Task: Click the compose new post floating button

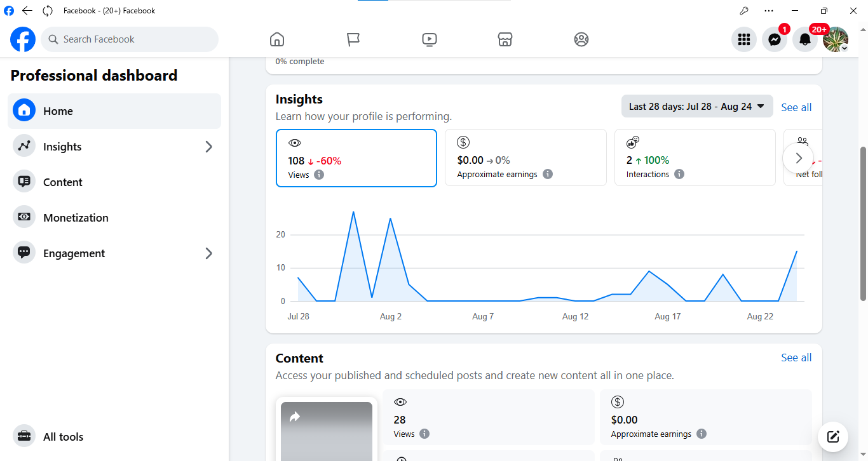Action: [833, 436]
